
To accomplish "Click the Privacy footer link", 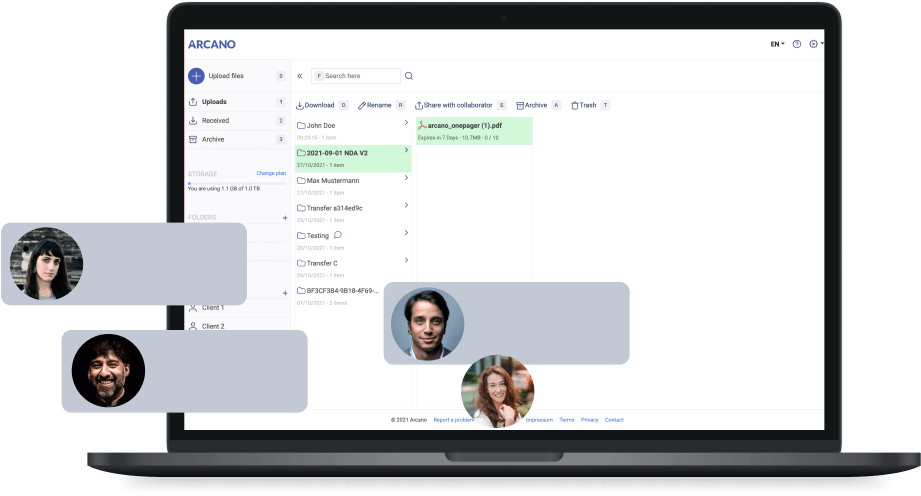I will [x=590, y=420].
